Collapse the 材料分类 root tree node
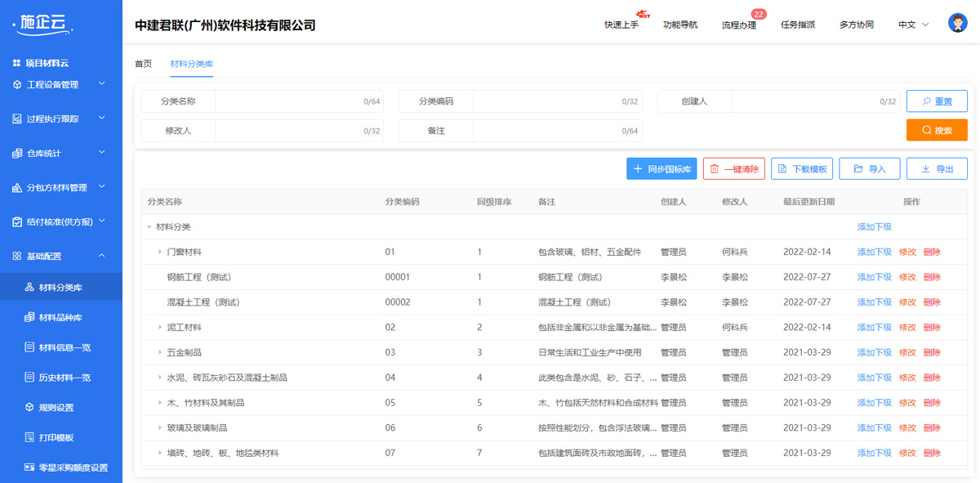This screenshot has height=483, width=980. tap(149, 227)
